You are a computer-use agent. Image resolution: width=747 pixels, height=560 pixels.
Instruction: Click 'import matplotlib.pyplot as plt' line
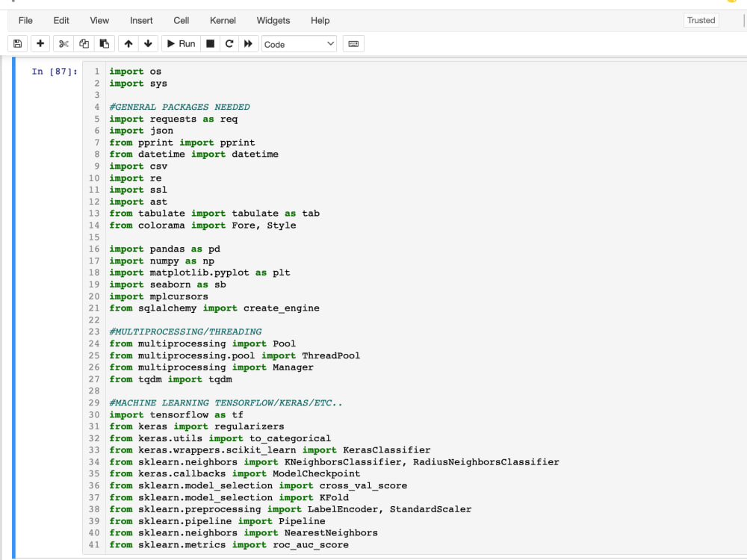199,273
